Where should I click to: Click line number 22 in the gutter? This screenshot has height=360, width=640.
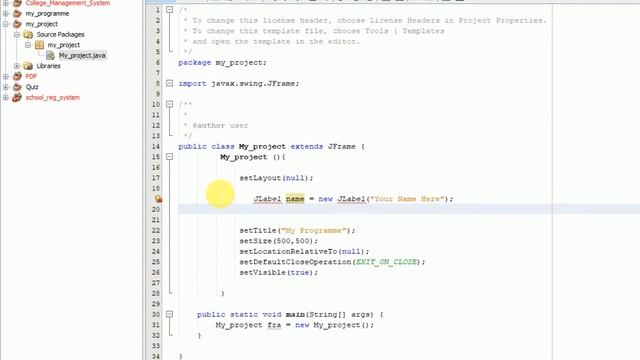(156, 231)
